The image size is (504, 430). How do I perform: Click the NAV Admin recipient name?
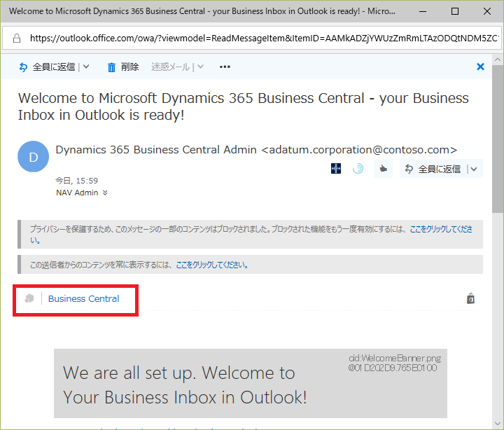(x=77, y=193)
